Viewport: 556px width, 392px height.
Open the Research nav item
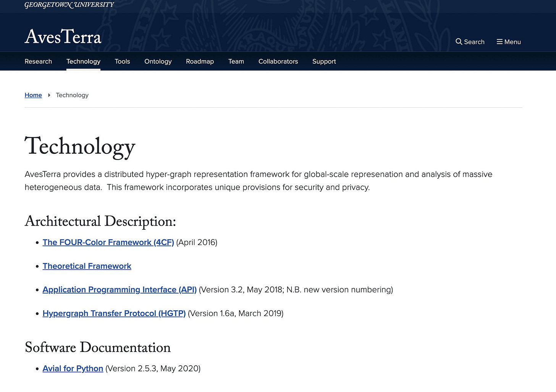point(38,61)
